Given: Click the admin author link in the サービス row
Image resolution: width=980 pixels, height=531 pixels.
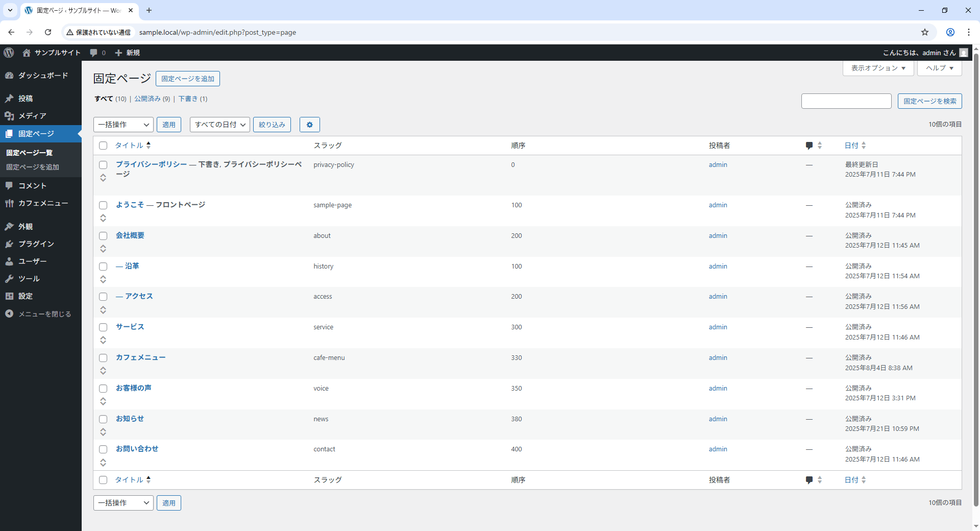Looking at the screenshot, I should point(718,327).
